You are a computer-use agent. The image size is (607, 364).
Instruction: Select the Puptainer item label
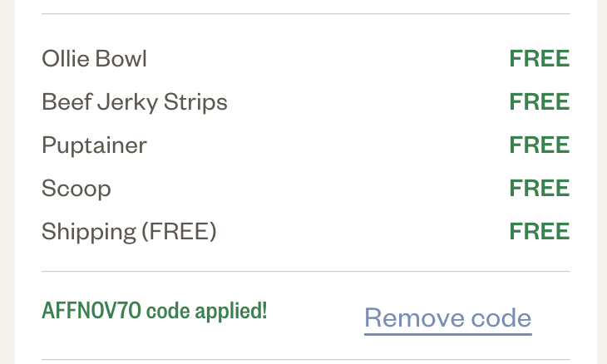click(x=94, y=145)
